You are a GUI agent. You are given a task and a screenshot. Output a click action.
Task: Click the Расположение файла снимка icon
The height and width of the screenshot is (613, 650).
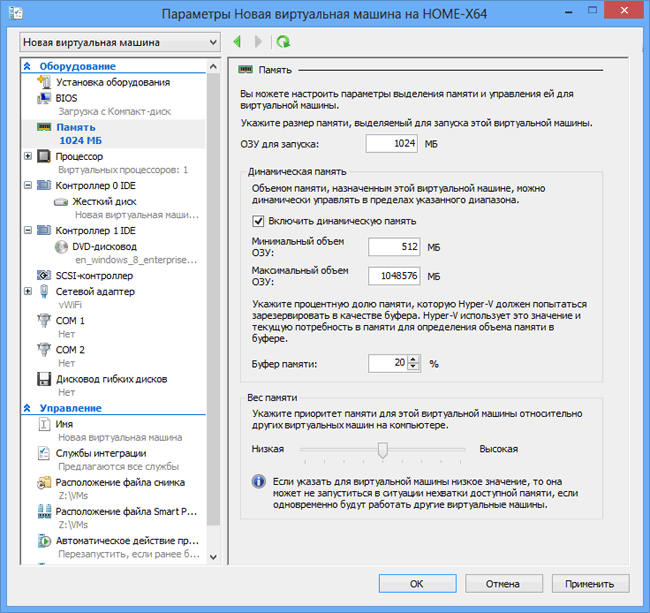point(44,482)
